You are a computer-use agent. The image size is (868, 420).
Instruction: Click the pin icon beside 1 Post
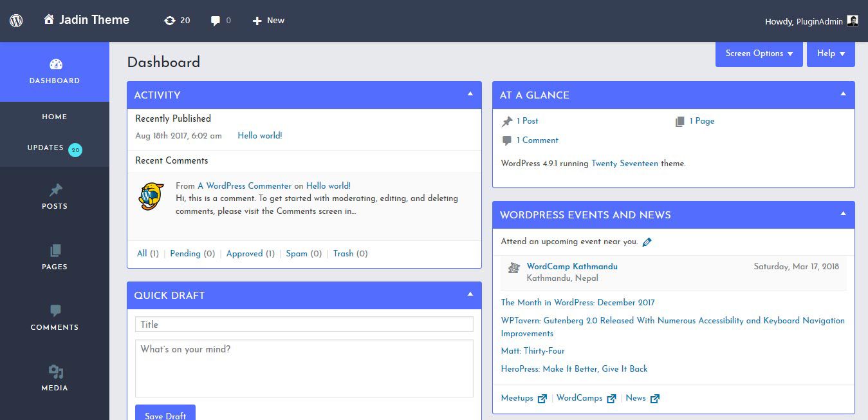pos(507,121)
